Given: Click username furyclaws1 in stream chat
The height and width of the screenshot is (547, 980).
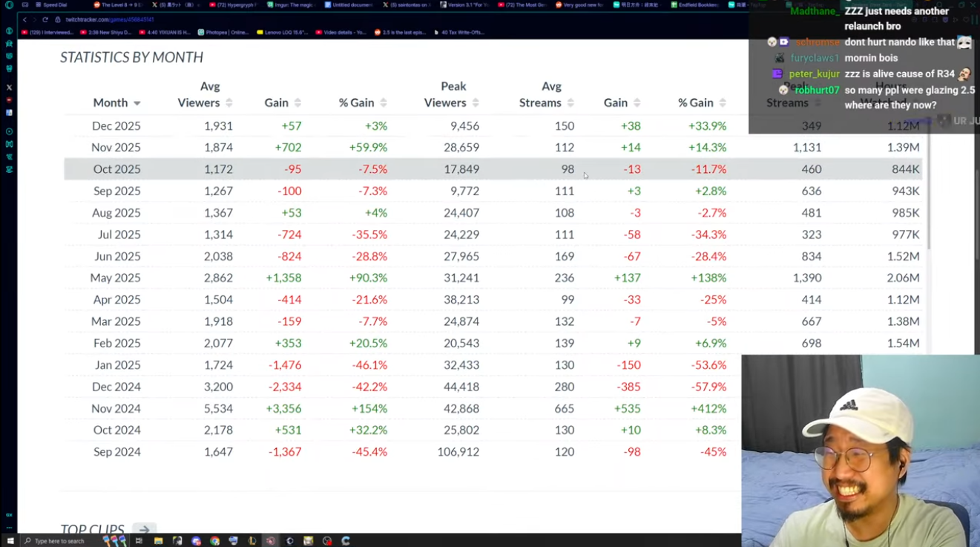Looking at the screenshot, I should tap(815, 58).
